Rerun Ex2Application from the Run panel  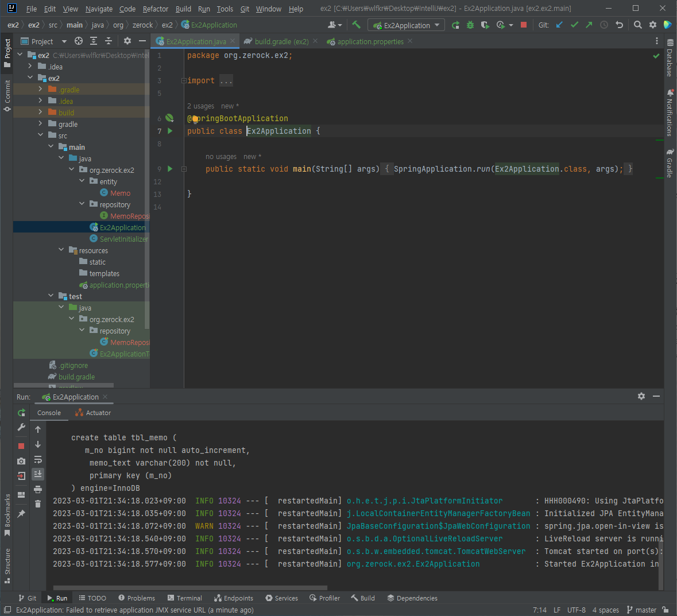pos(21,413)
